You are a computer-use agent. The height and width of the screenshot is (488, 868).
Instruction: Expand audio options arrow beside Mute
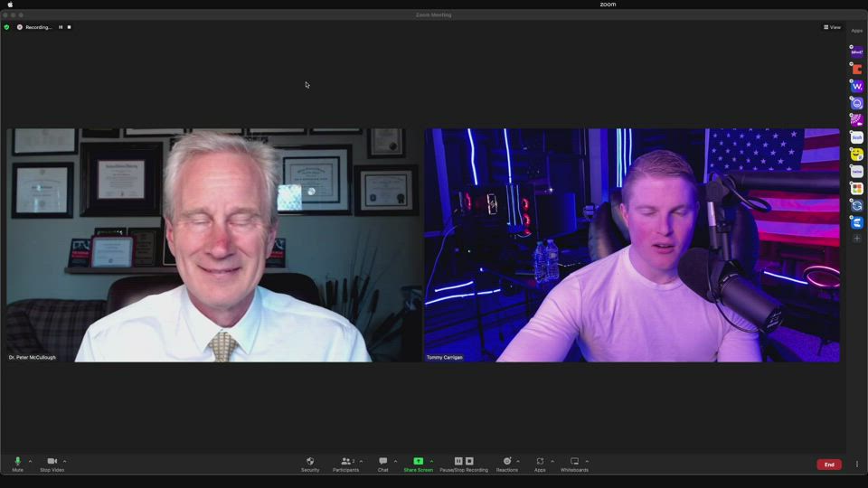tap(30, 461)
